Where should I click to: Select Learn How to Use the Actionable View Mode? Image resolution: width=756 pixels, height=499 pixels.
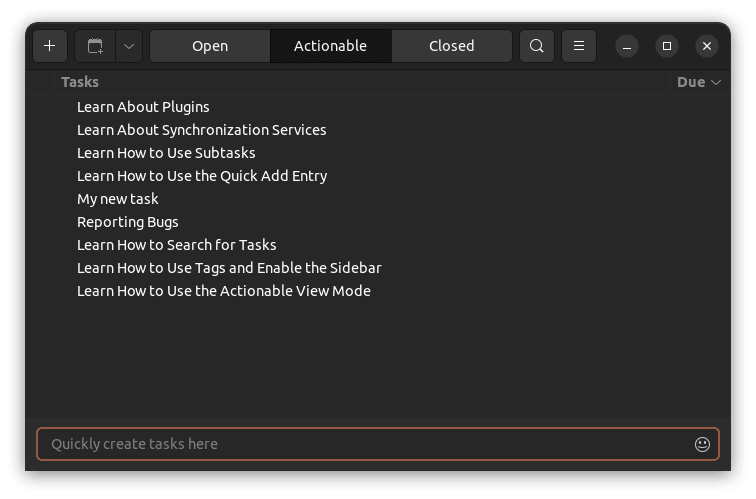pyautogui.click(x=378, y=291)
